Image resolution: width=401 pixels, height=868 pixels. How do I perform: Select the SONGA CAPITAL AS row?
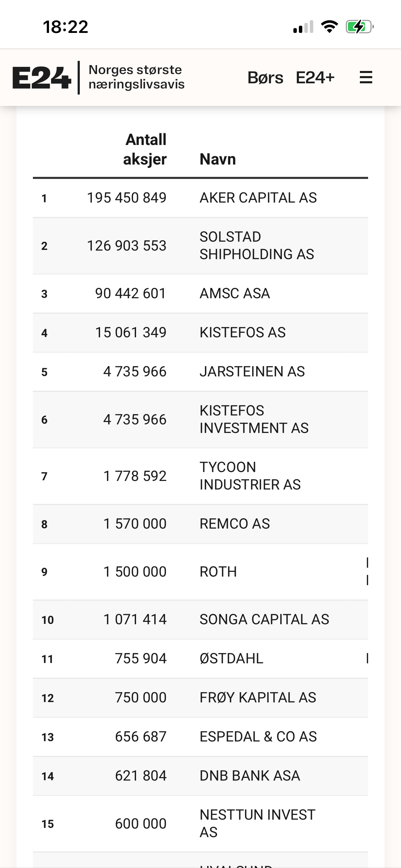pos(200,620)
